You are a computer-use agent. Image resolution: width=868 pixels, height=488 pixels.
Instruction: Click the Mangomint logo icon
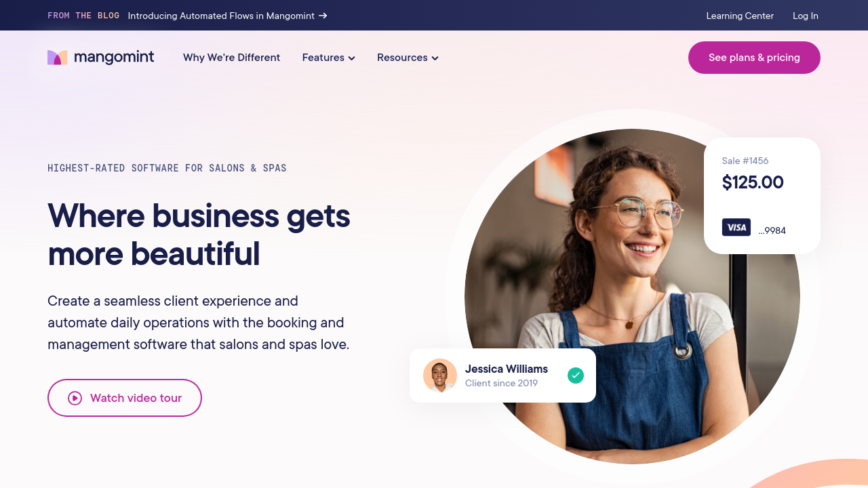click(57, 58)
